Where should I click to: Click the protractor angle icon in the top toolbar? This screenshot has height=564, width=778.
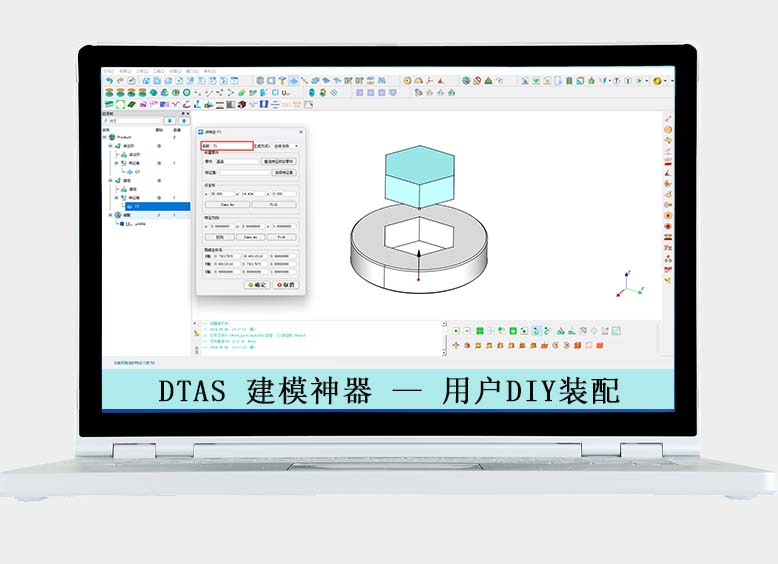(x=420, y=81)
